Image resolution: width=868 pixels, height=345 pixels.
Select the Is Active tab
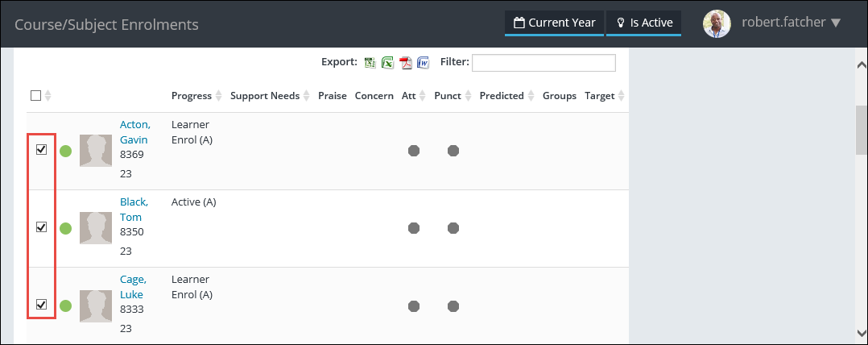(x=644, y=23)
